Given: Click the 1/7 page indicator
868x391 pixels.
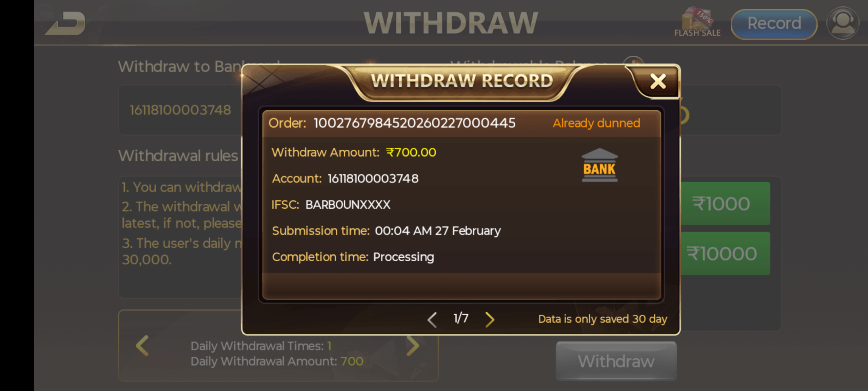Looking at the screenshot, I should 461,318.
